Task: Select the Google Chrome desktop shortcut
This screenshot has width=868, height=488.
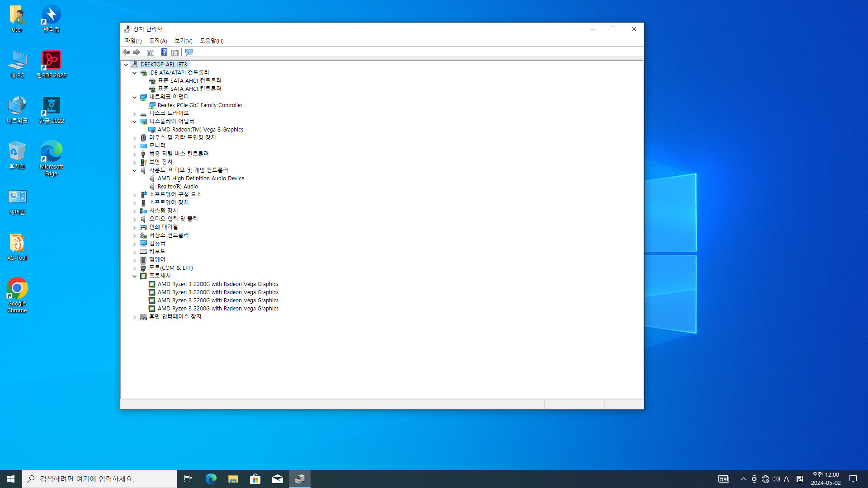Action: (17, 295)
